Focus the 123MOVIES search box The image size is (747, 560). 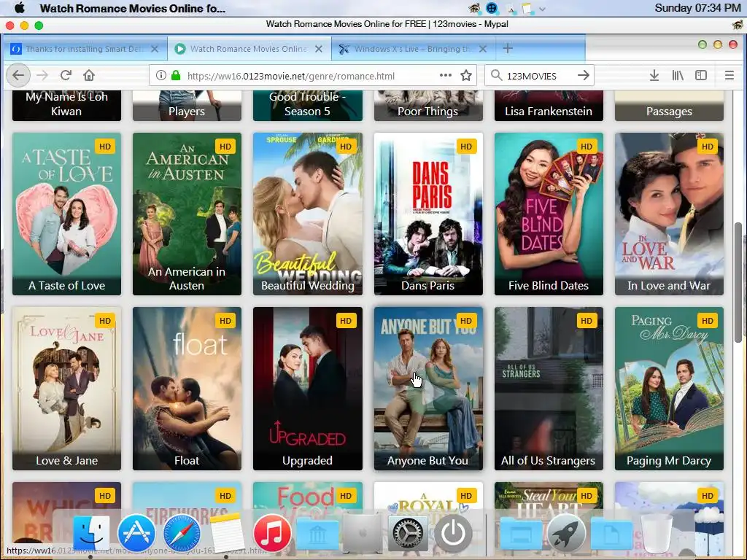point(538,76)
